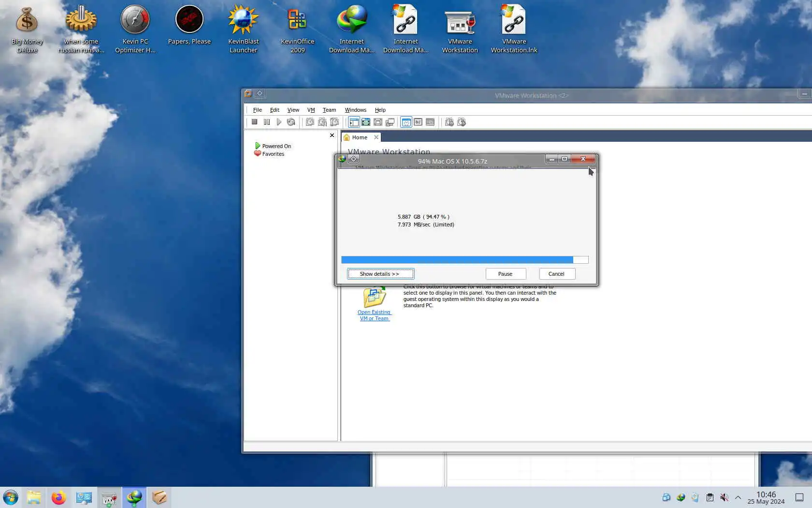The height and width of the screenshot is (508, 812).
Task: Select the Internet Download Manager globe desktop icon
Action: [x=352, y=29]
